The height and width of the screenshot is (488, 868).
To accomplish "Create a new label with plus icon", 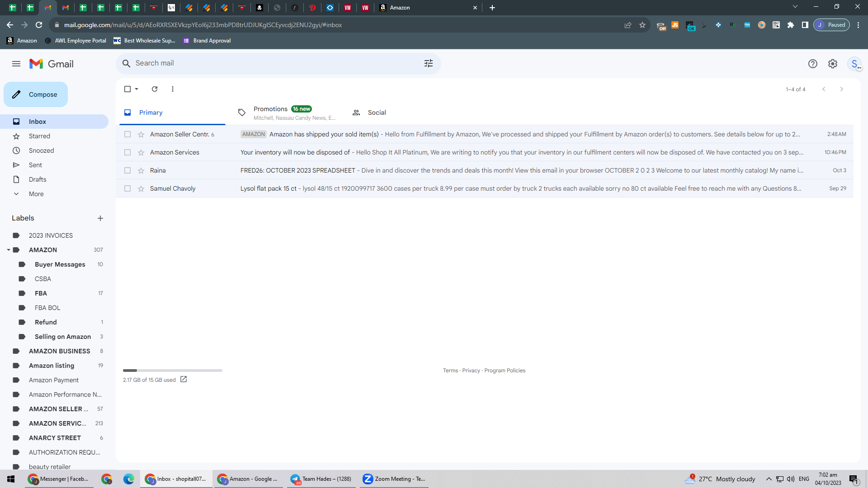I will 100,218.
